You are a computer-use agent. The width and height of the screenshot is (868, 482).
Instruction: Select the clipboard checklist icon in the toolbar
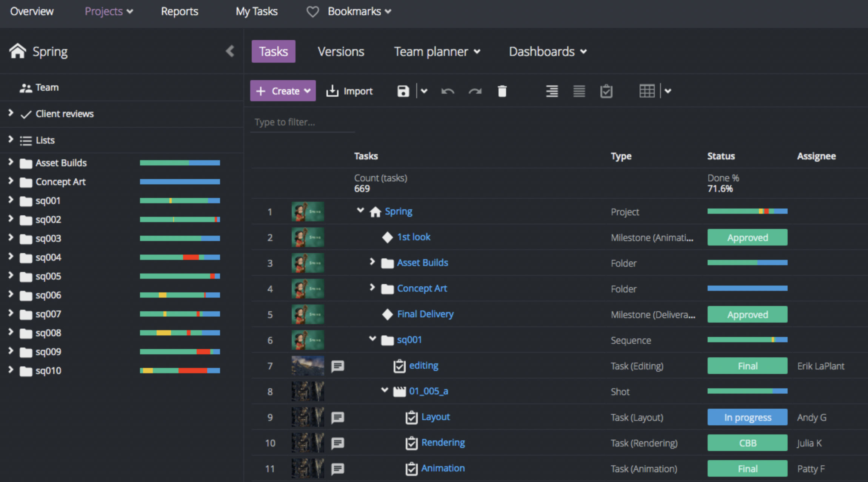pos(606,91)
